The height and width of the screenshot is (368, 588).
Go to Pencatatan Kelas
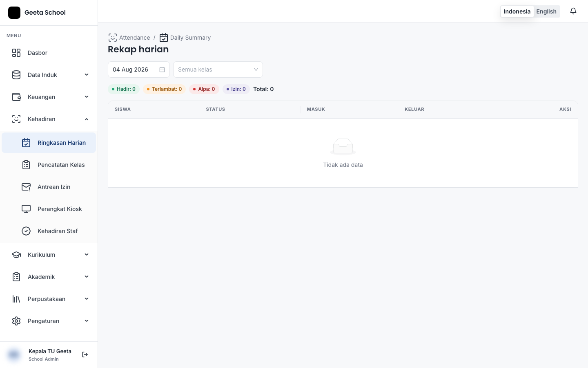(x=49, y=165)
